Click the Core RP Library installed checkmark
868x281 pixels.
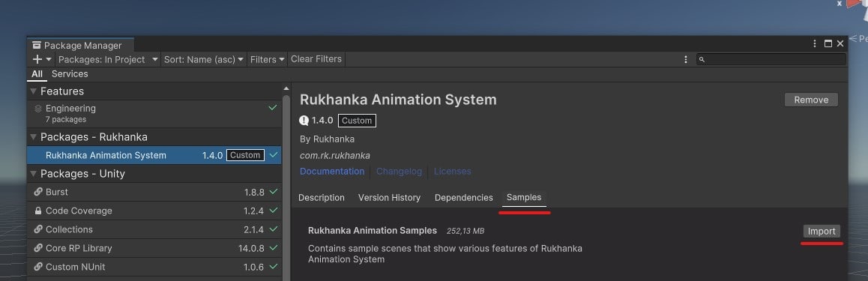273,248
